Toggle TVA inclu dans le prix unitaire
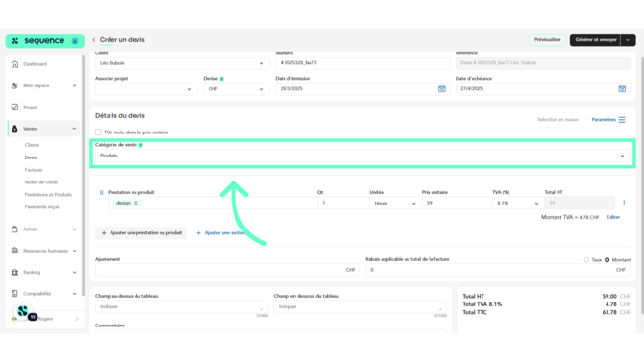 98,133
